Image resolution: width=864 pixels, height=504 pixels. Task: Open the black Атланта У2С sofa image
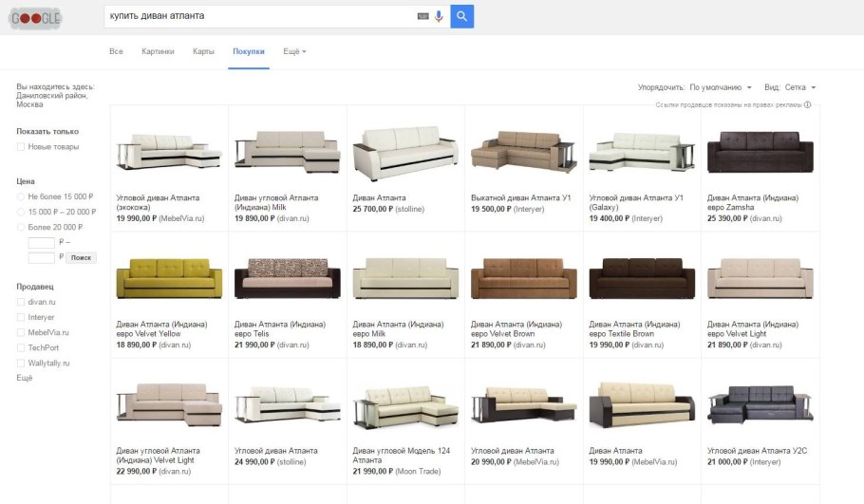point(760,405)
